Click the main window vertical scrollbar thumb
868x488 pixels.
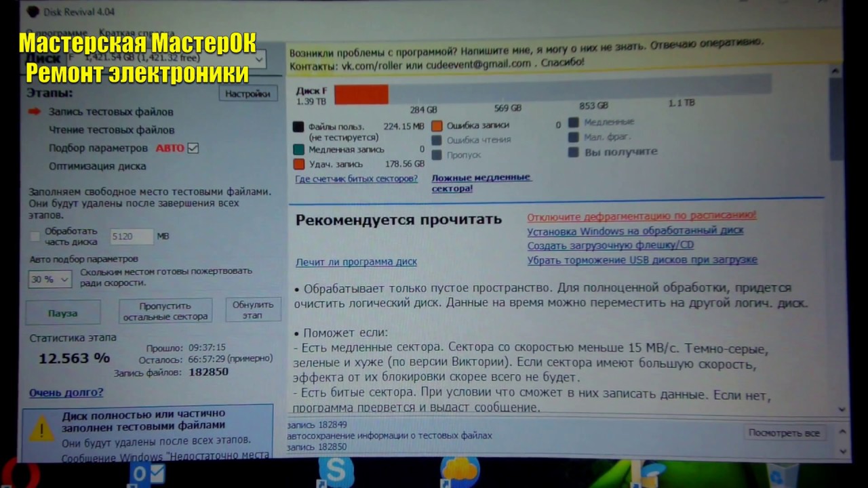tap(836, 119)
